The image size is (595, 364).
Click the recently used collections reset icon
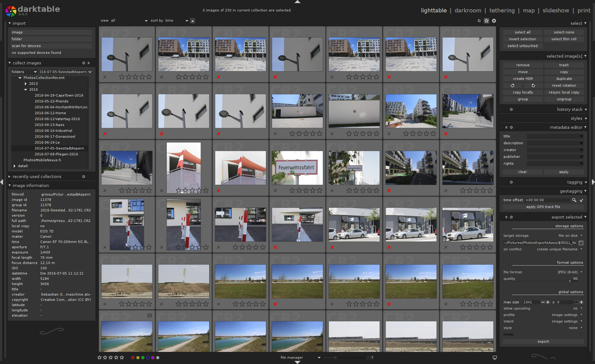[x=84, y=176]
